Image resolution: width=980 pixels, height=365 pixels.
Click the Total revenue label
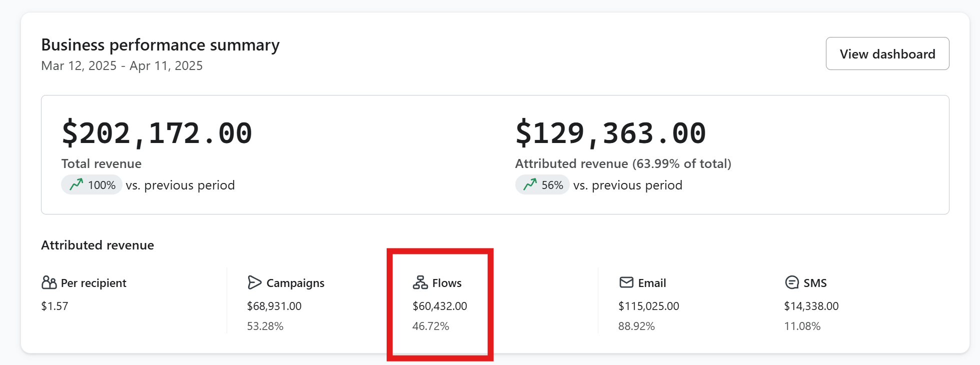click(x=102, y=163)
